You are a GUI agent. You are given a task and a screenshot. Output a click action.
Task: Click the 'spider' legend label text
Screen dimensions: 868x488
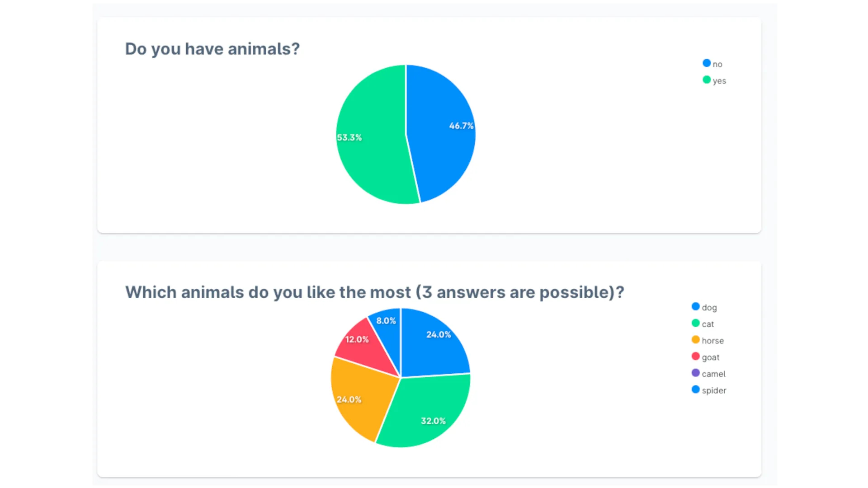(x=714, y=390)
